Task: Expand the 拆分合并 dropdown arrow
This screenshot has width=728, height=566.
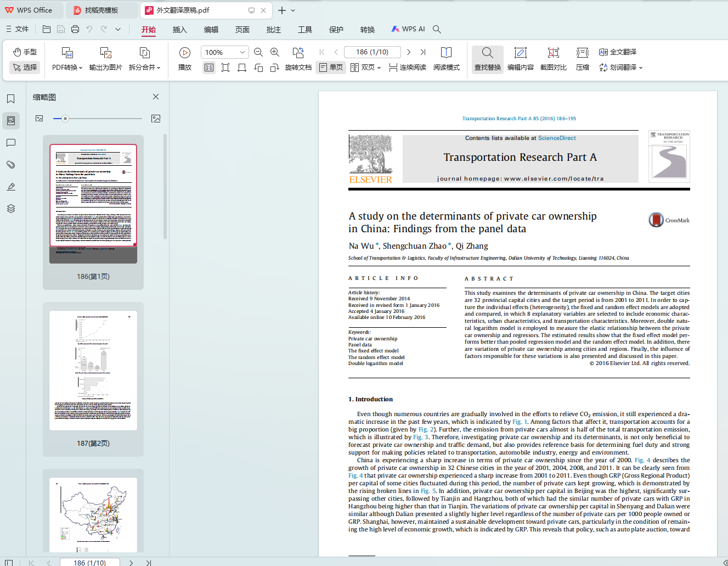Action: (159, 68)
